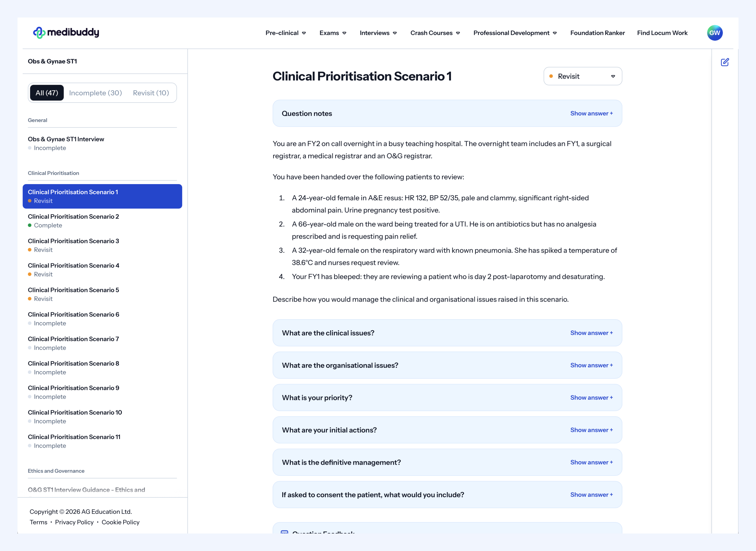
Task: Open the Privacy Policy link
Action: click(74, 522)
